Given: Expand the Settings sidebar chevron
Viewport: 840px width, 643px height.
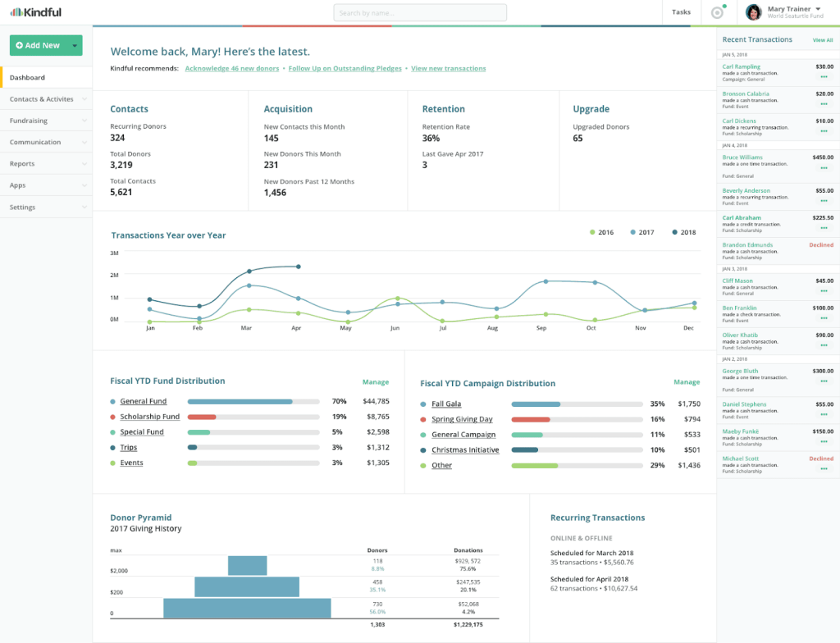Looking at the screenshot, I should click(84, 207).
